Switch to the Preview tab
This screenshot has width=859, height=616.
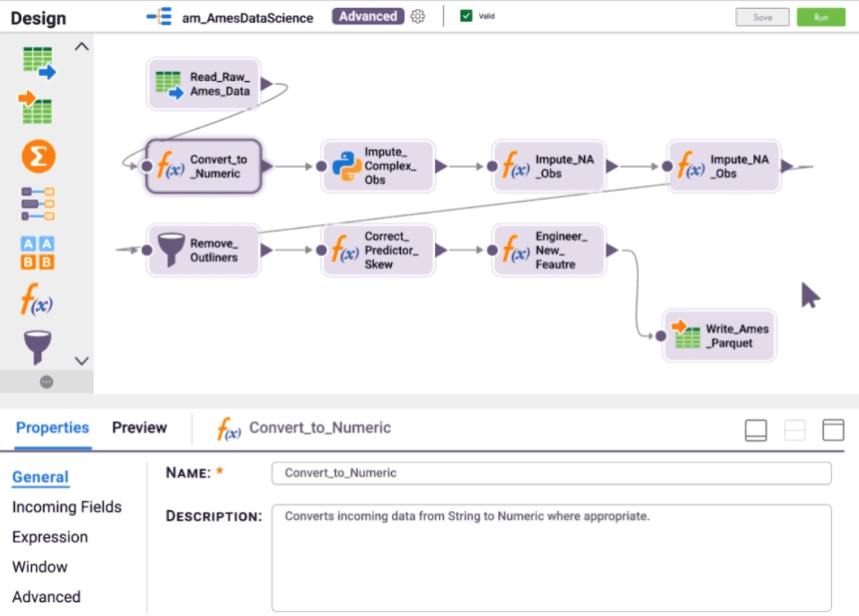(x=139, y=428)
